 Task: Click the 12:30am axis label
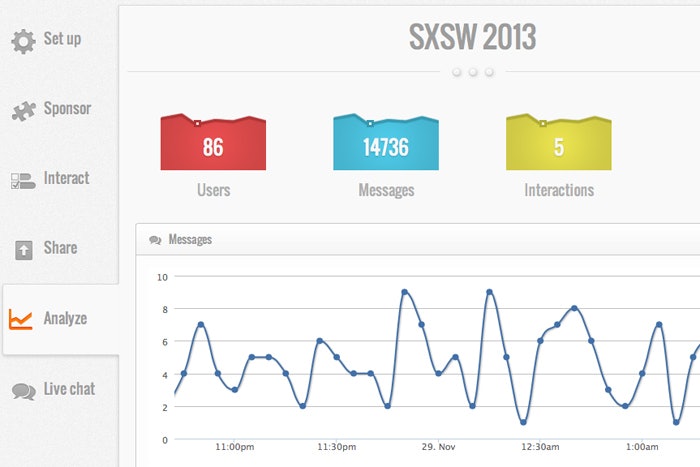pyautogui.click(x=540, y=447)
